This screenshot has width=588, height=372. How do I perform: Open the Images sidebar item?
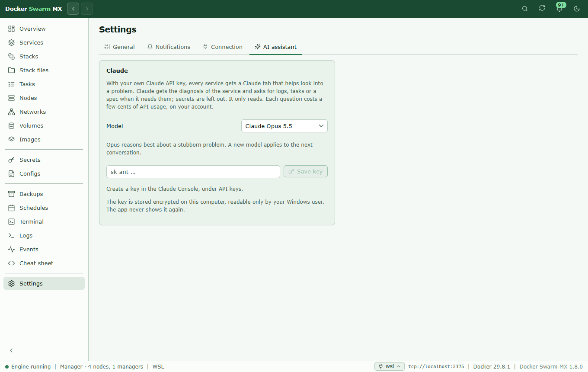pyautogui.click(x=44, y=140)
